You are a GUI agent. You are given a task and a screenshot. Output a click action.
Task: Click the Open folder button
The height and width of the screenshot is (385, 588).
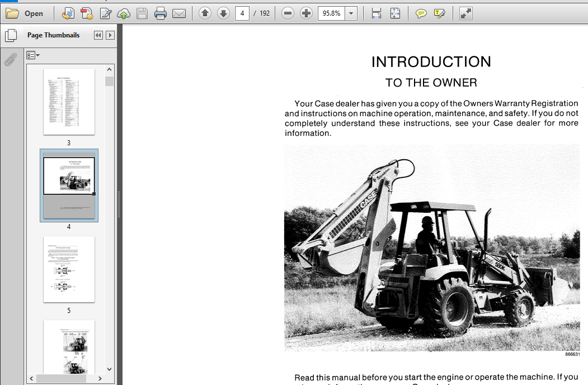click(25, 14)
